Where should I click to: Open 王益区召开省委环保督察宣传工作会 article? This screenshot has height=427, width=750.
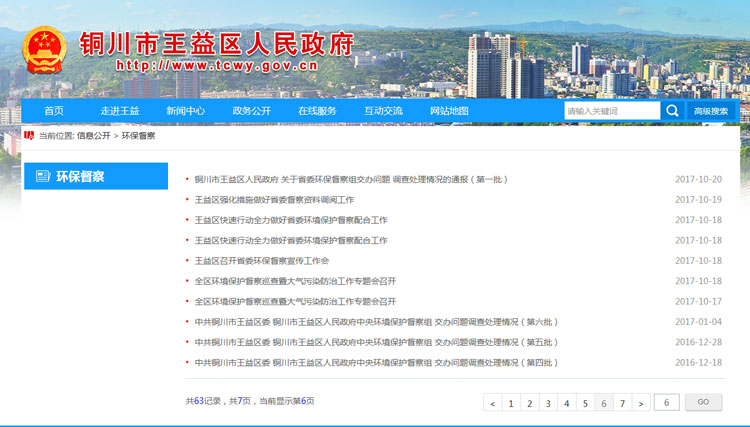click(261, 260)
